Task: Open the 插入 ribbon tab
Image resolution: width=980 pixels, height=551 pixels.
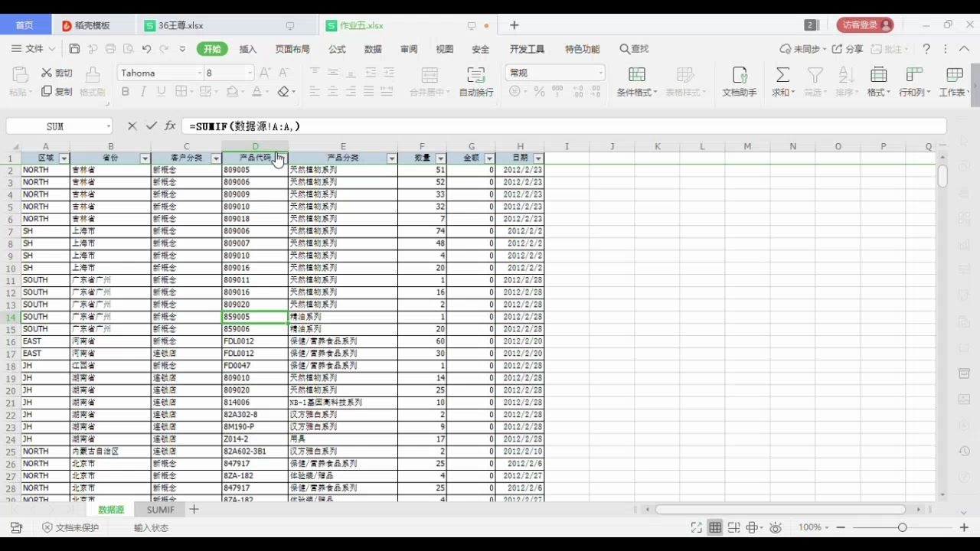Action: coord(247,49)
